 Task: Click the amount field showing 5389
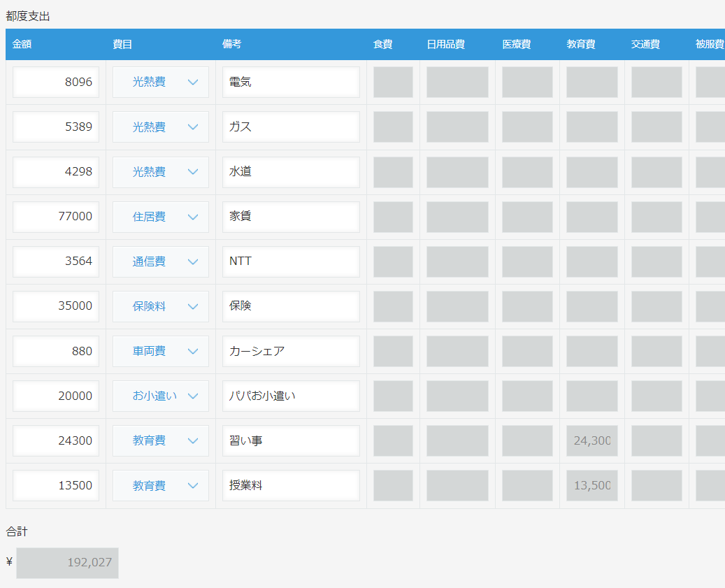point(56,127)
